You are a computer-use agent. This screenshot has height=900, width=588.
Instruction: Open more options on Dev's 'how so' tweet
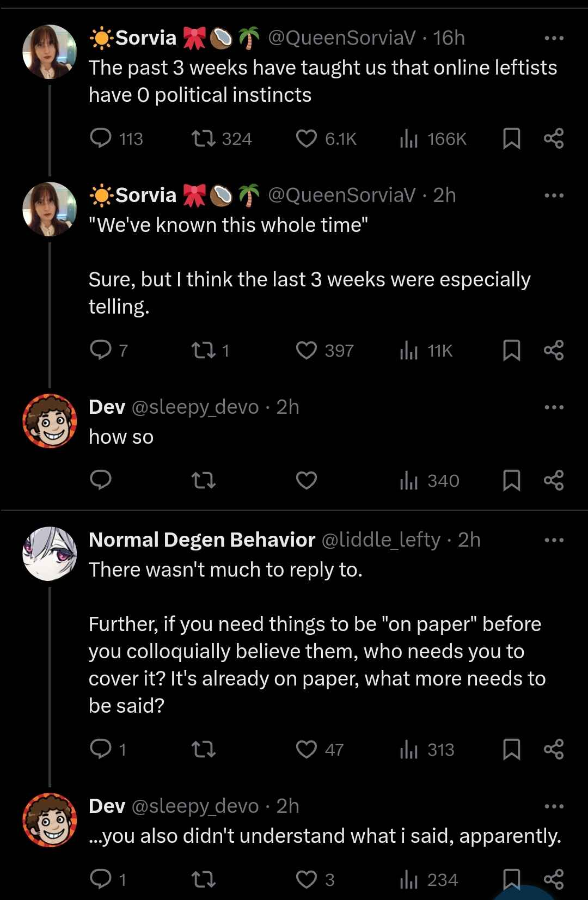click(554, 407)
